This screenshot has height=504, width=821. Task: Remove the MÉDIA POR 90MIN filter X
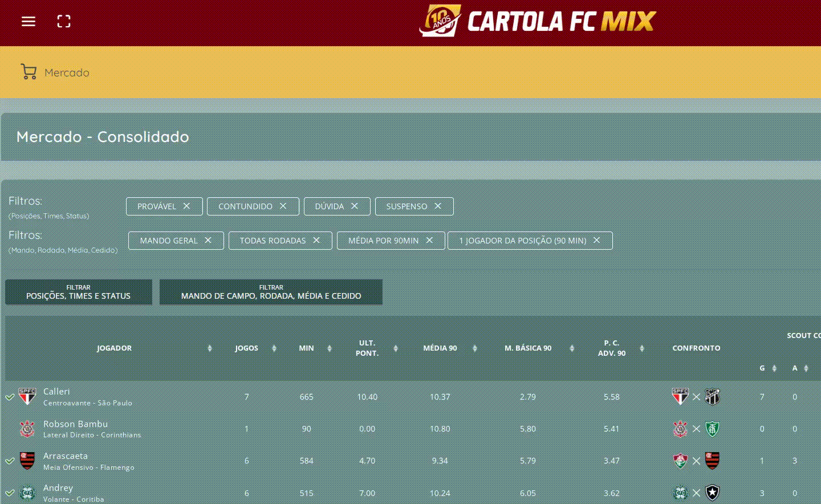[429, 240]
